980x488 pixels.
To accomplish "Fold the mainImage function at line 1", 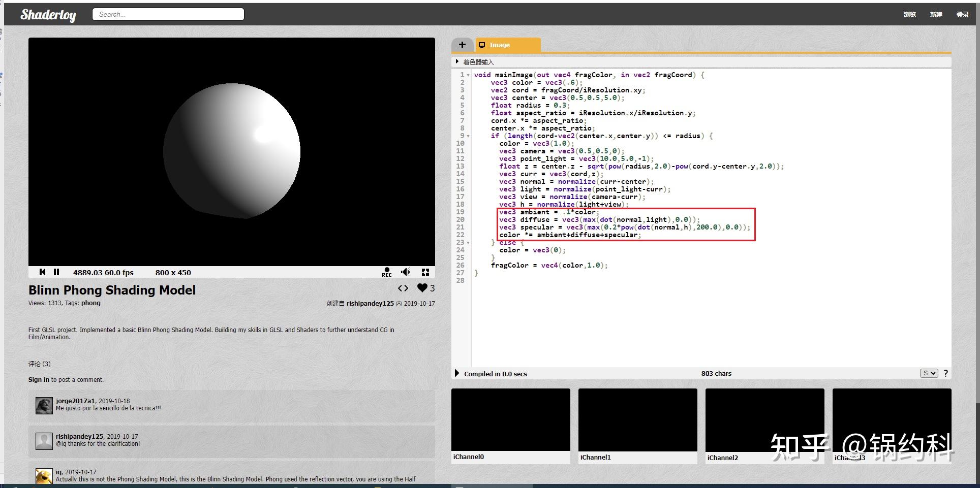I will tap(468, 75).
